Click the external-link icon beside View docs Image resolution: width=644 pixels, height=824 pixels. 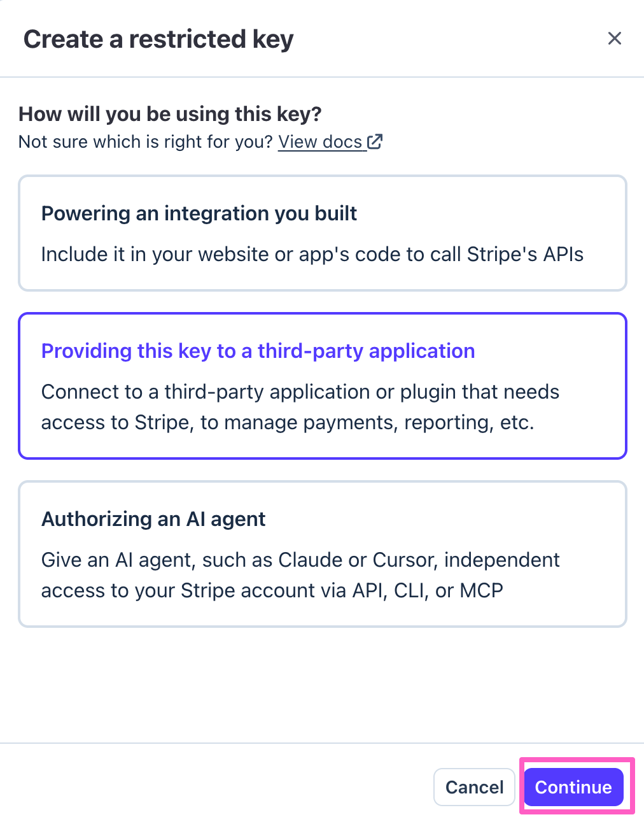[x=375, y=141]
